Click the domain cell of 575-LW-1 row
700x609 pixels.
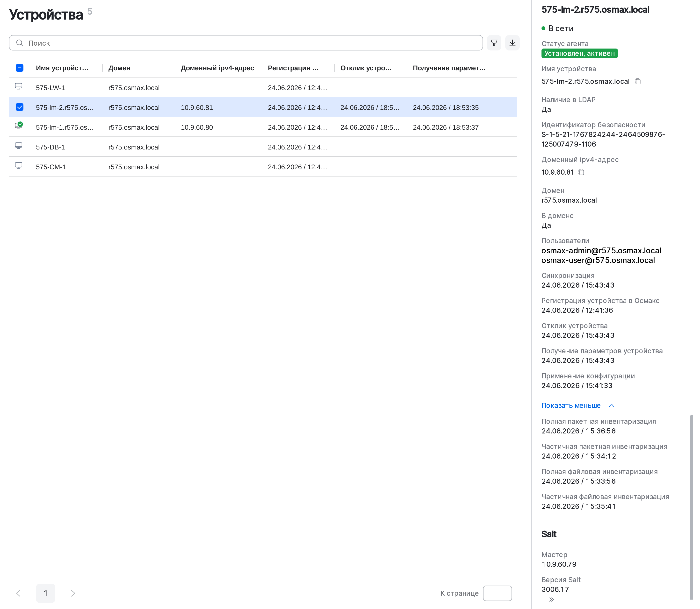point(134,88)
